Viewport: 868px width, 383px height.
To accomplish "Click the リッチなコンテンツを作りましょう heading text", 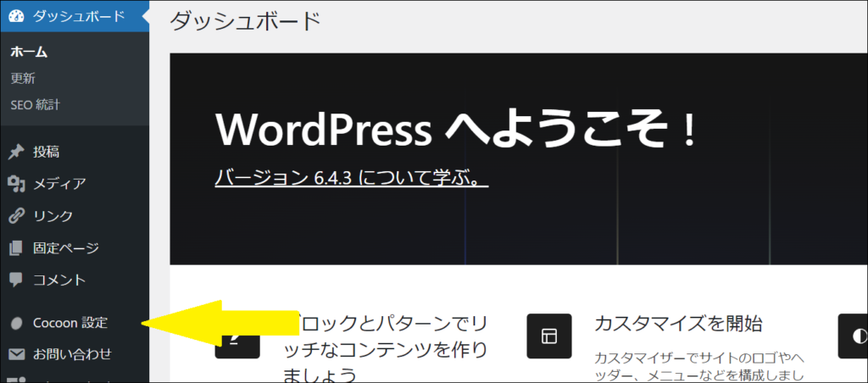I will pos(386,350).
